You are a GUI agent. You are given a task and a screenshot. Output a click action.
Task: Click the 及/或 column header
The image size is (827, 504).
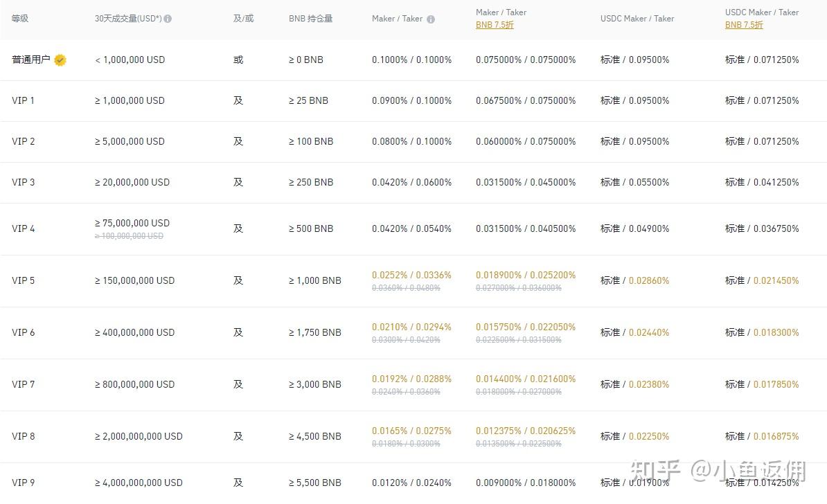pyautogui.click(x=243, y=19)
